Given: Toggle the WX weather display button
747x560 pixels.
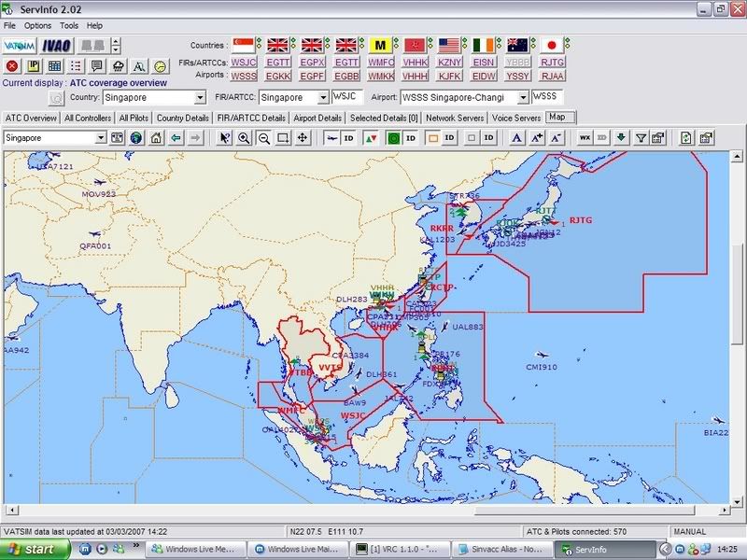Looking at the screenshot, I should [x=585, y=137].
